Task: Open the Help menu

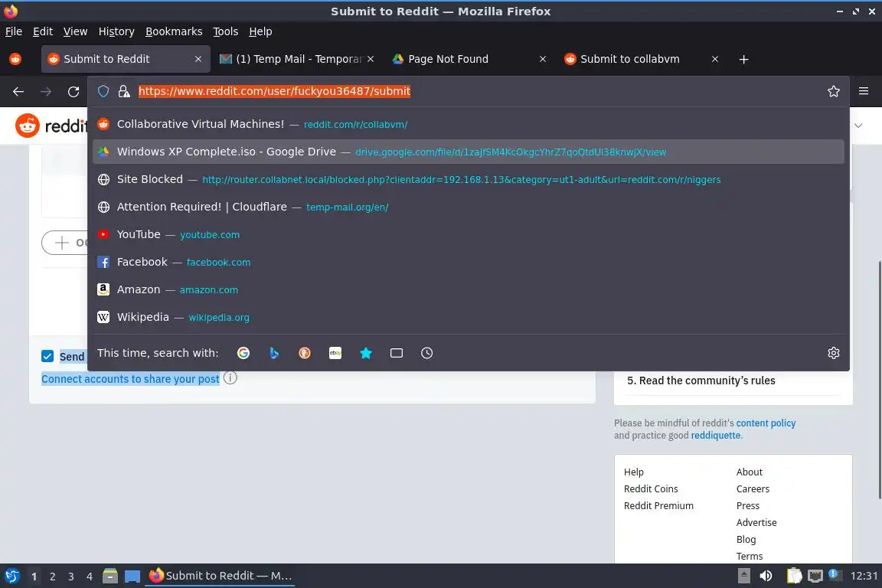Action: click(x=260, y=31)
